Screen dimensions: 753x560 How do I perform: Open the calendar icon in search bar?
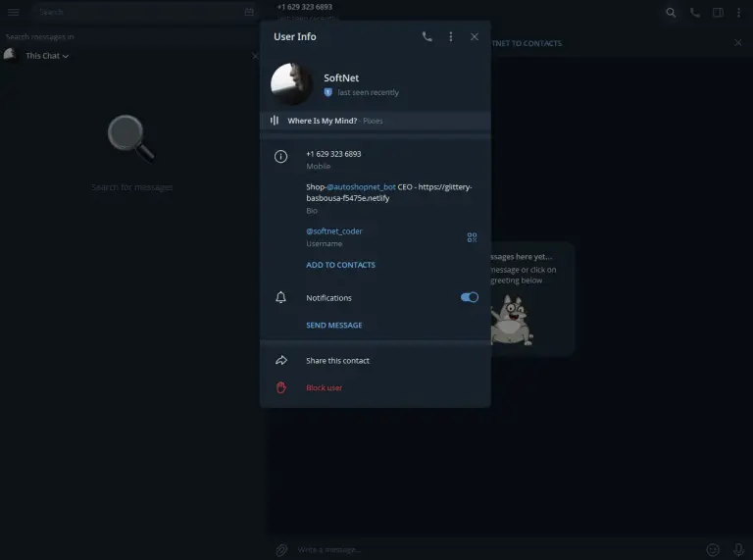pyautogui.click(x=249, y=12)
